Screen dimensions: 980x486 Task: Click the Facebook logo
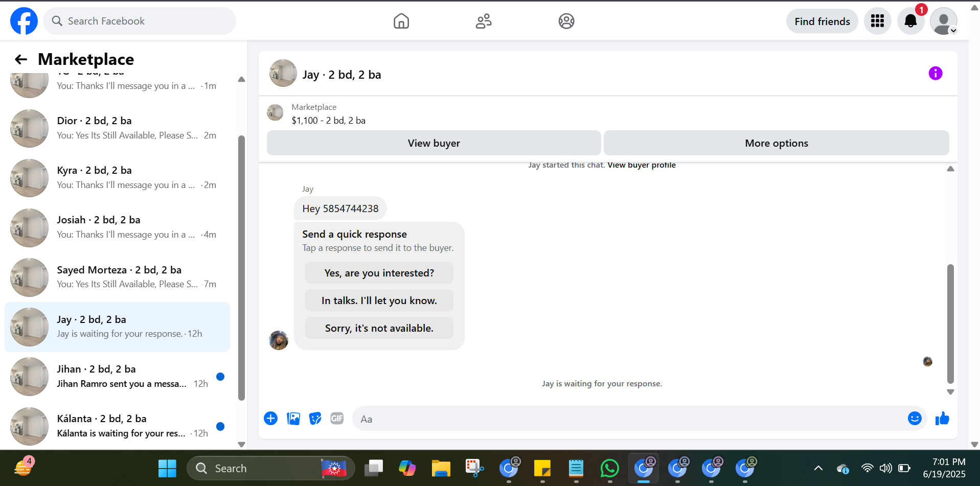(x=24, y=21)
